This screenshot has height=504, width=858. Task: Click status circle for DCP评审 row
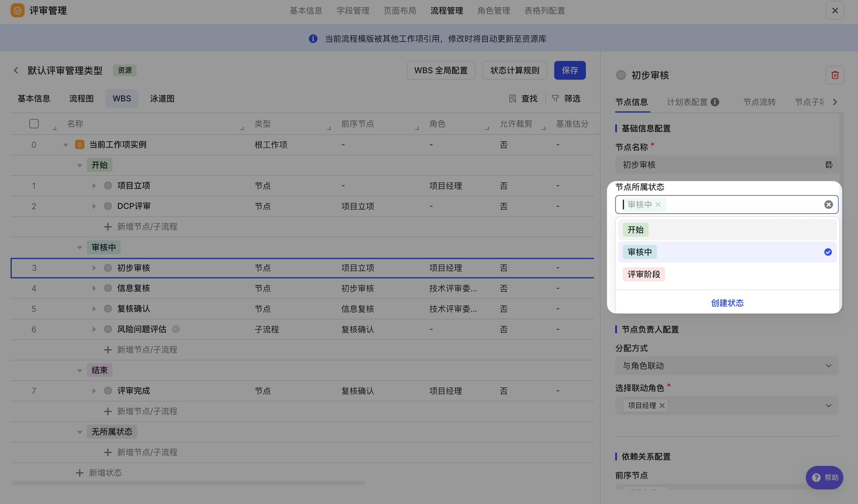click(108, 206)
